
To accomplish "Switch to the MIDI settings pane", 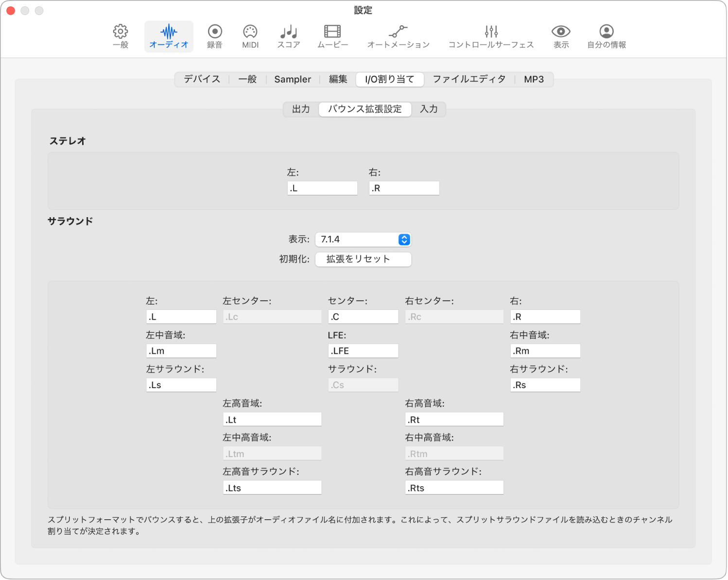I will (249, 36).
